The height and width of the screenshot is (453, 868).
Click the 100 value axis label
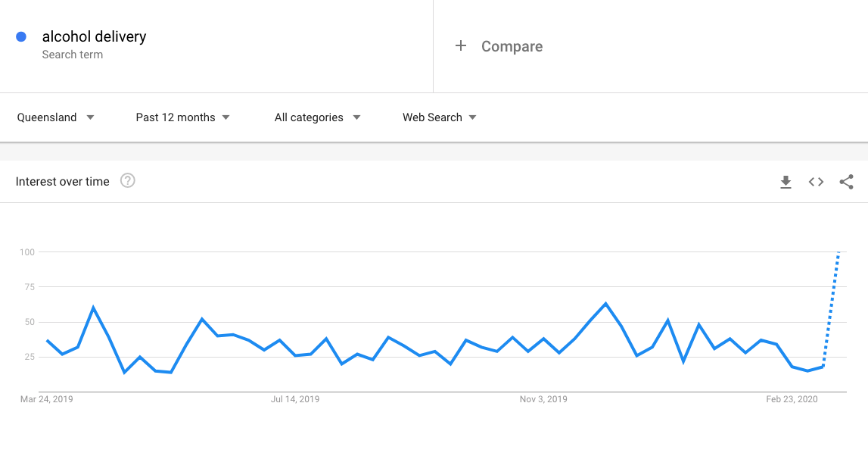(x=27, y=252)
